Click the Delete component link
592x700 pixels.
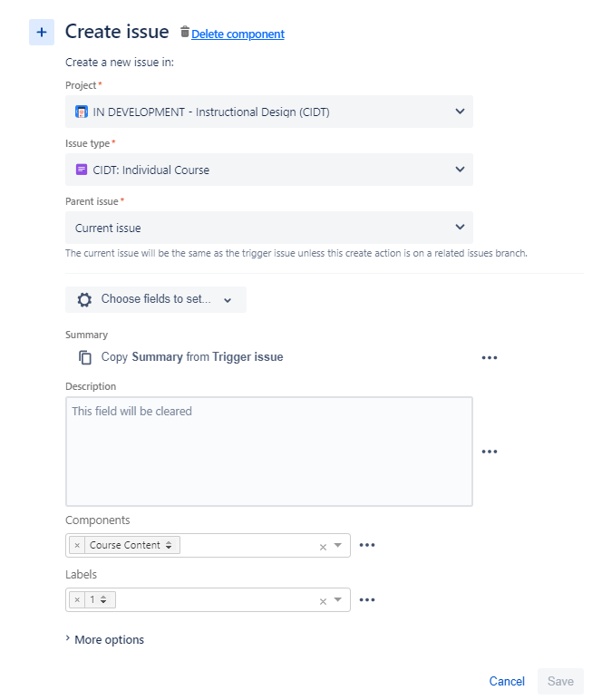click(238, 34)
